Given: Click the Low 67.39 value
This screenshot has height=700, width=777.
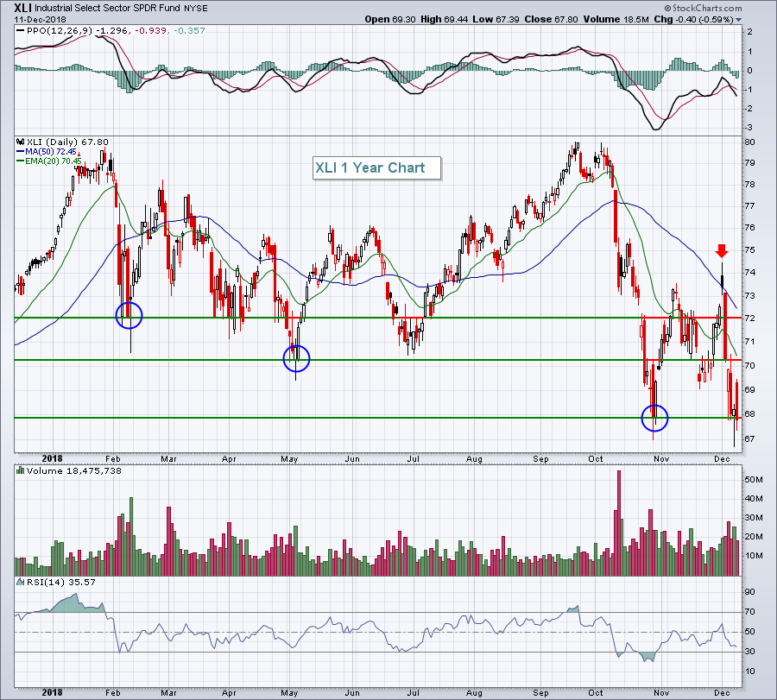Looking at the screenshot, I should (x=496, y=19).
